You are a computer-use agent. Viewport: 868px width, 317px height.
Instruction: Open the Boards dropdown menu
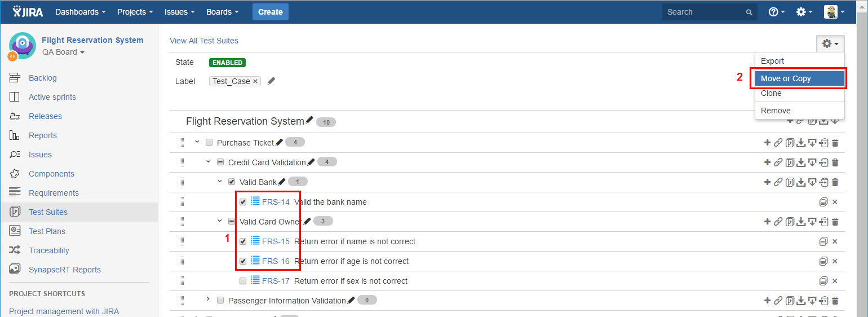pos(222,12)
